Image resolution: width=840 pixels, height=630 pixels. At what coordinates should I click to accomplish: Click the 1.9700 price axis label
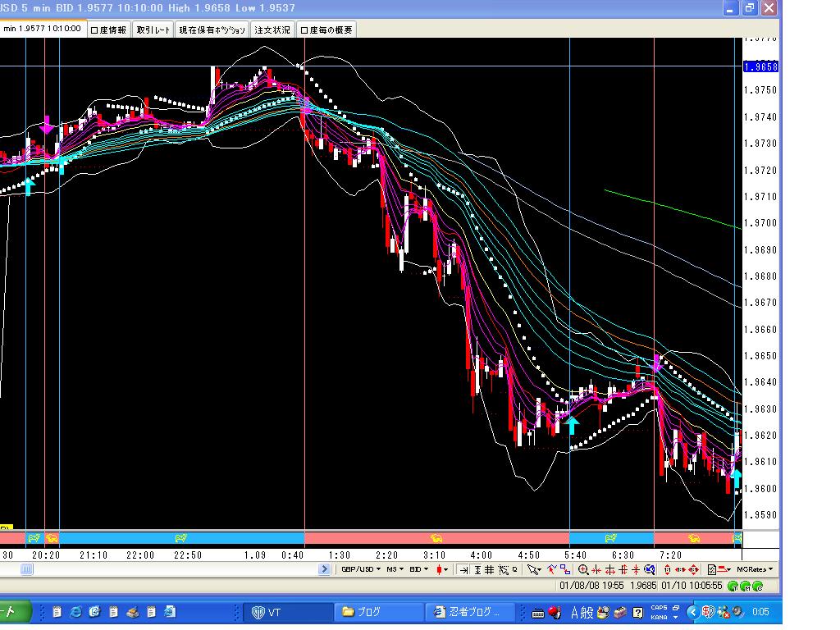[x=760, y=223]
